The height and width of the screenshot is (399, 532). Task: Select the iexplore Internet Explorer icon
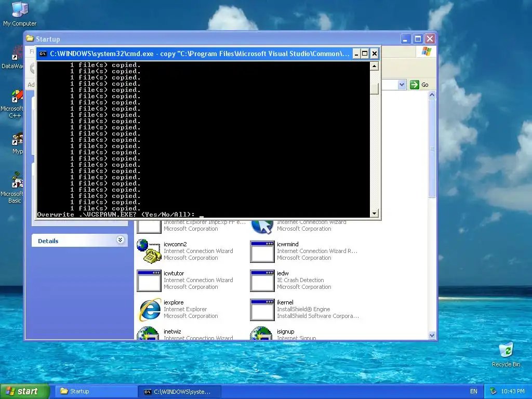click(x=150, y=310)
